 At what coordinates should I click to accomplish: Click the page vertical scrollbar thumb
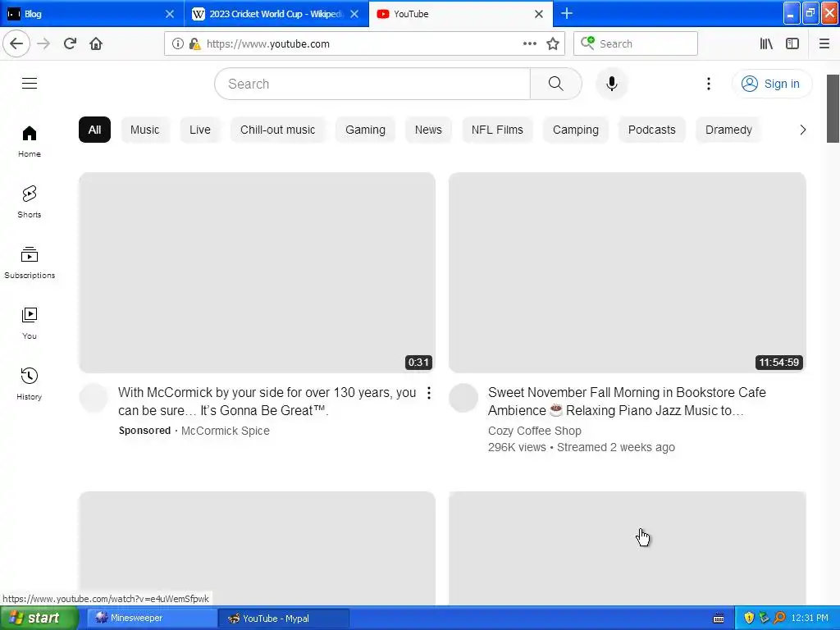coord(833,109)
